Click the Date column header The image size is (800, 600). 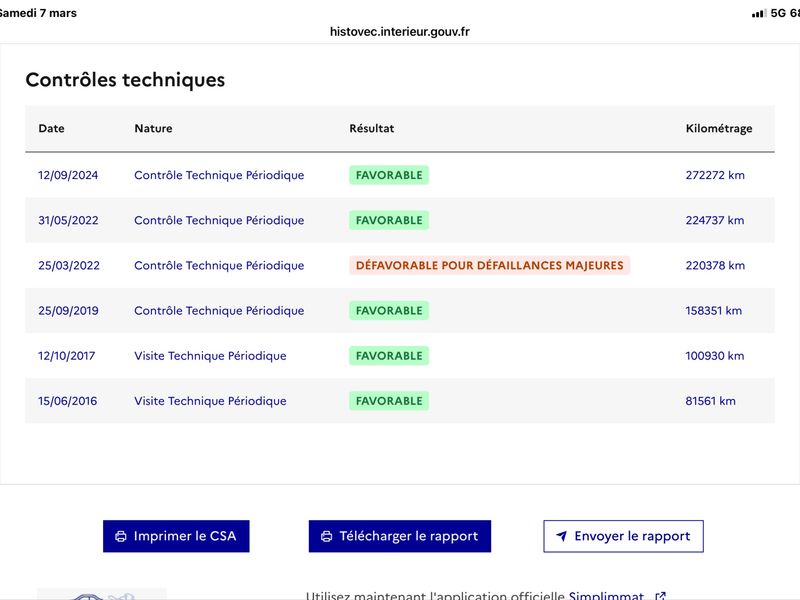pyautogui.click(x=51, y=128)
